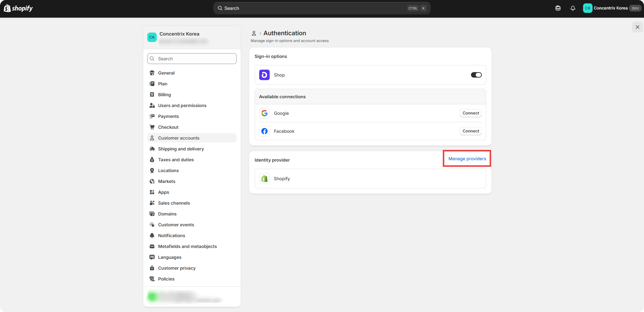Open Checkout settings
The width and height of the screenshot is (644, 312).
[x=192, y=127]
